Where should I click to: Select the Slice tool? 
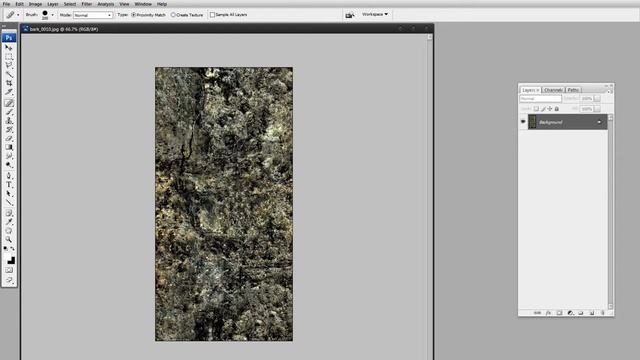[9, 92]
